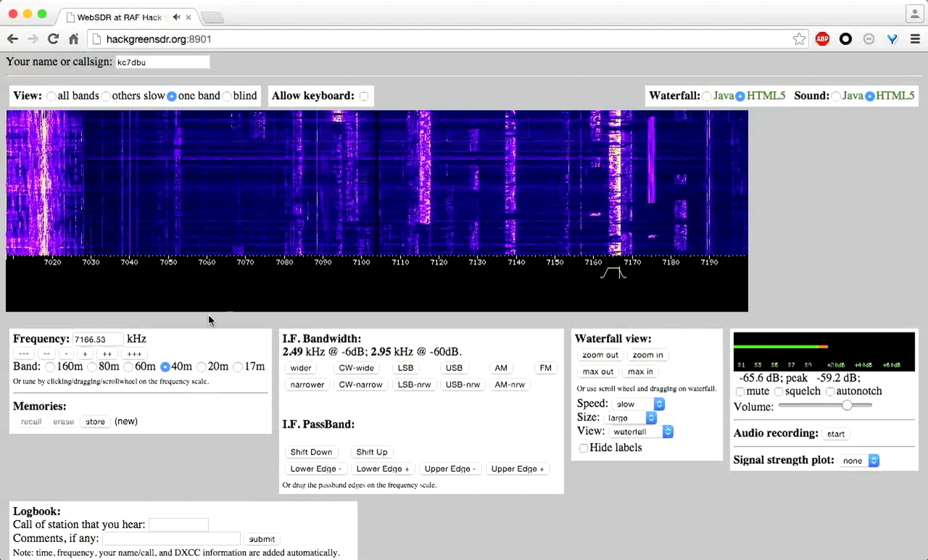Go to the browser home page icon
Image resolution: width=928 pixels, height=560 pixels.
73,39
